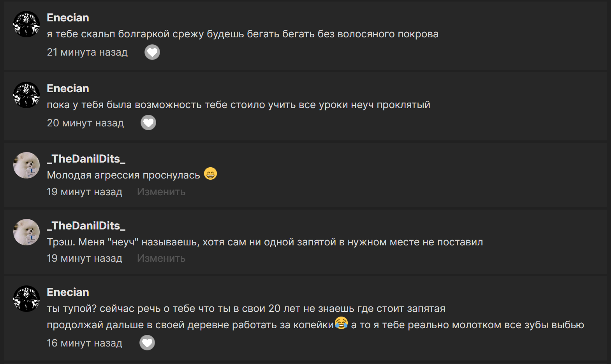Viewport: 611px width, 364px height.
Task: Click the grinning emoji in Молодая агрессия проснулась
Action: tap(211, 174)
